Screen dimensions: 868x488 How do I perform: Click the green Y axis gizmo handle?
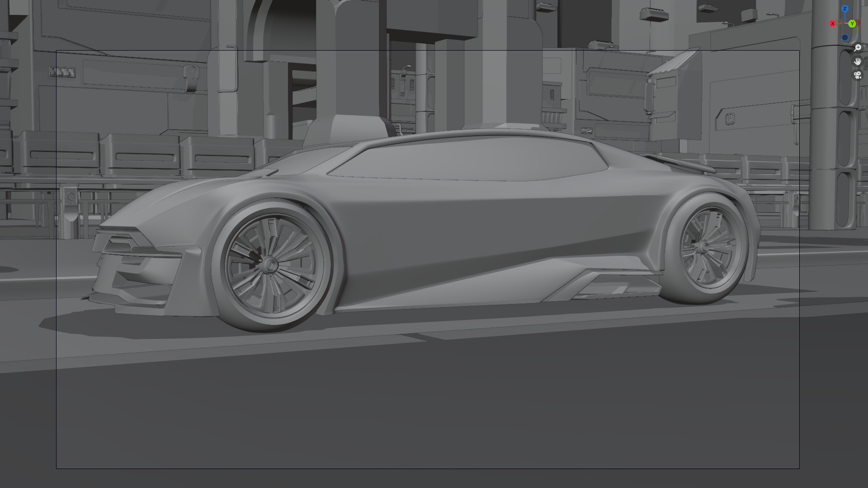point(852,23)
